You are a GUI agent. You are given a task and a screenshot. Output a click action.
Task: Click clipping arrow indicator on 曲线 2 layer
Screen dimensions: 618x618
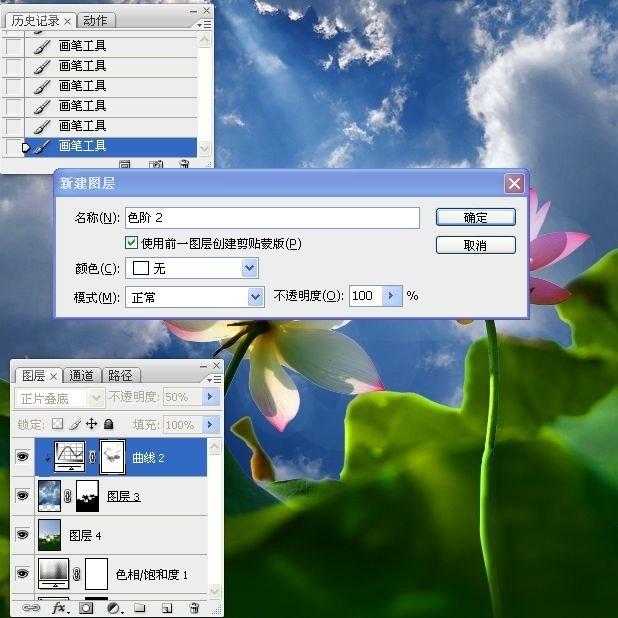[47, 458]
